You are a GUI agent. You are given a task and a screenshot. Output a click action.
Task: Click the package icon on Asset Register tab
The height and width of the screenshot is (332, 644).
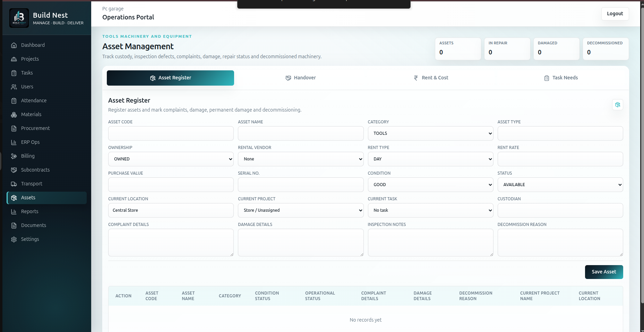click(153, 78)
